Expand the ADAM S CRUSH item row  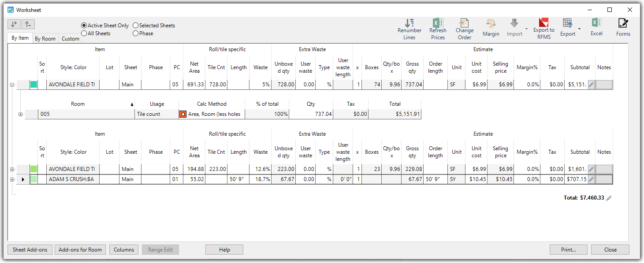click(x=12, y=179)
